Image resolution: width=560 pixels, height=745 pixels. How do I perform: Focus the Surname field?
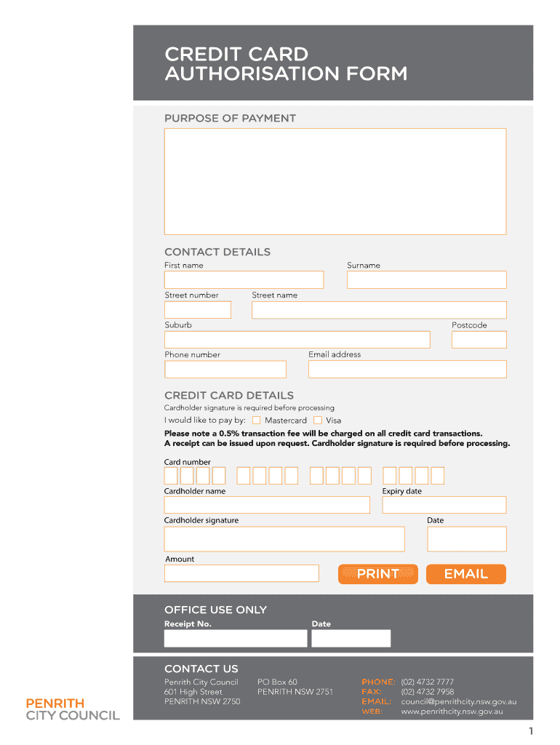[426, 280]
